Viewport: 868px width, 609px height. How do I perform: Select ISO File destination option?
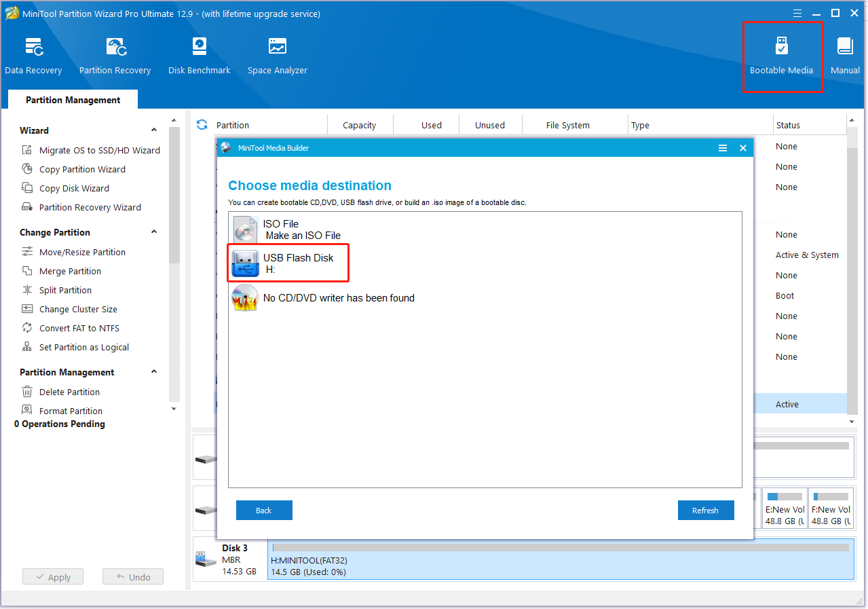pyautogui.click(x=287, y=229)
